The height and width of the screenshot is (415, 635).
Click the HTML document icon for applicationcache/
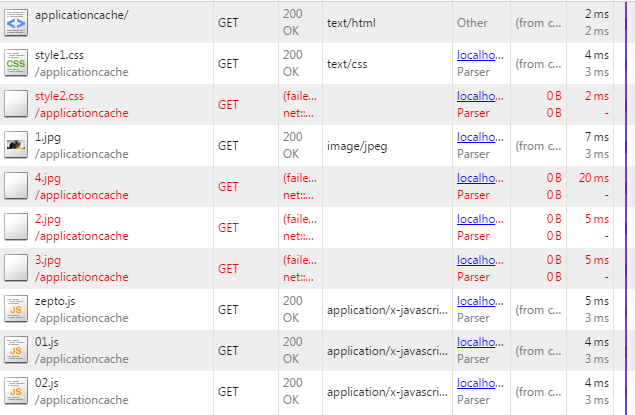pos(16,21)
